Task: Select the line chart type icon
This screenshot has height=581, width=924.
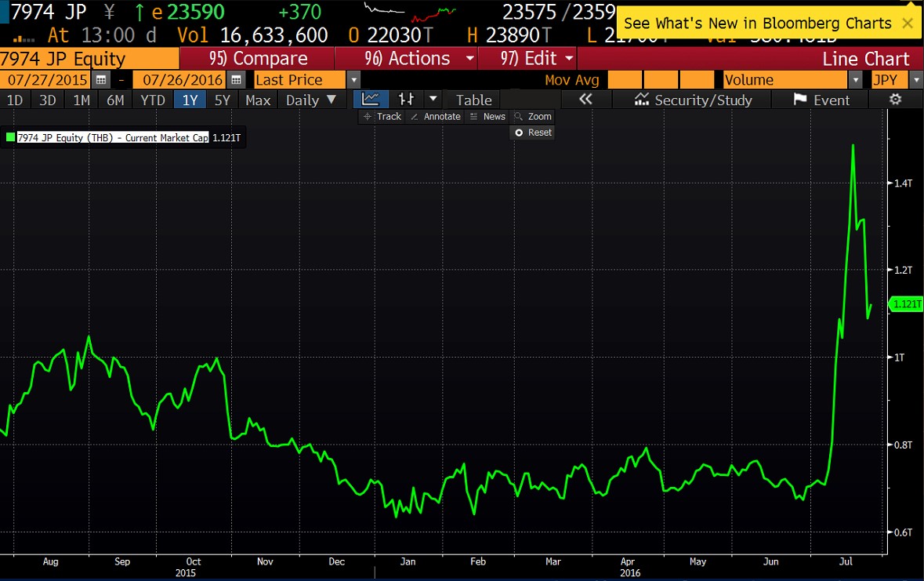Action: pyautogui.click(x=371, y=100)
